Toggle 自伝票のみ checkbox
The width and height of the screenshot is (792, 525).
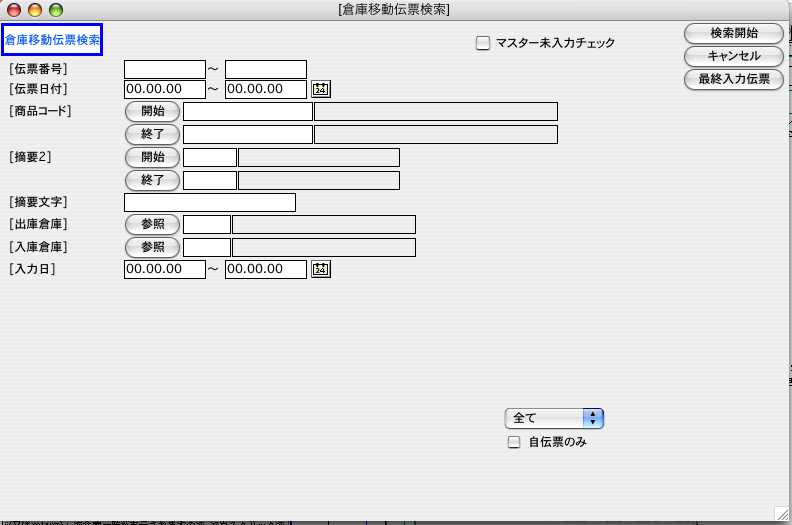click(515, 442)
